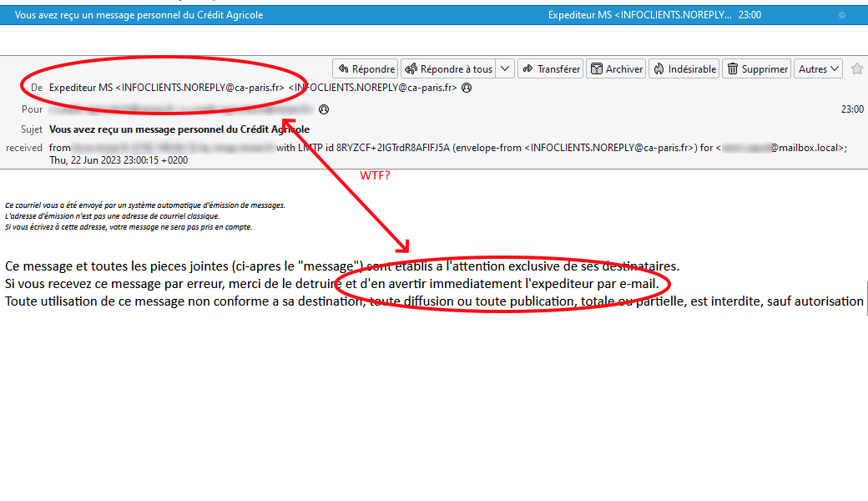Select the subject line text

(x=179, y=129)
